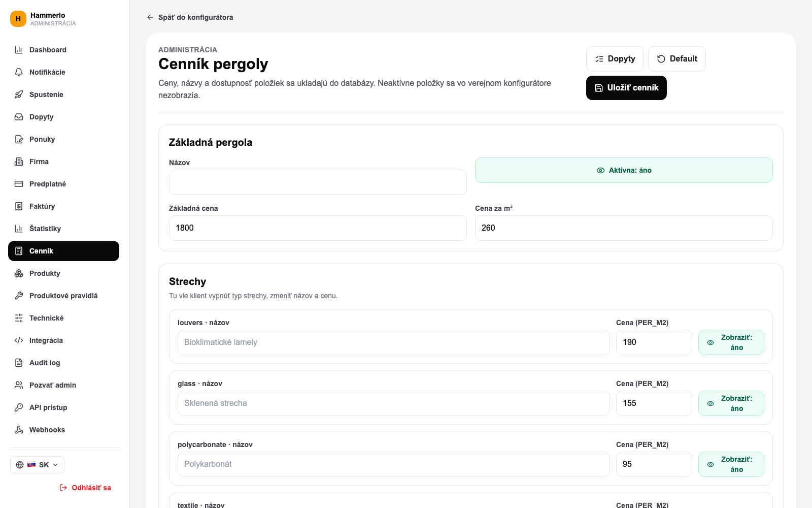Click the Dopyty inbox icon in sidebar
This screenshot has width=812, height=508.
[x=19, y=117]
